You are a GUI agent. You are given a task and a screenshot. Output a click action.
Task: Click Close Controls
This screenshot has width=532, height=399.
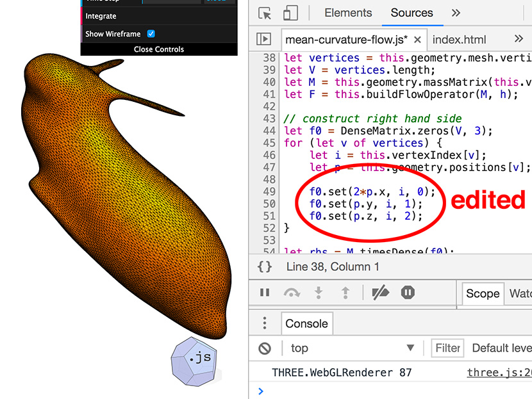click(x=159, y=49)
